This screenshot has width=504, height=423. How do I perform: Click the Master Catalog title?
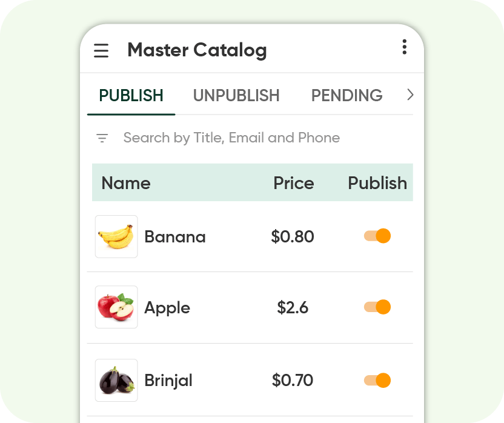click(197, 50)
